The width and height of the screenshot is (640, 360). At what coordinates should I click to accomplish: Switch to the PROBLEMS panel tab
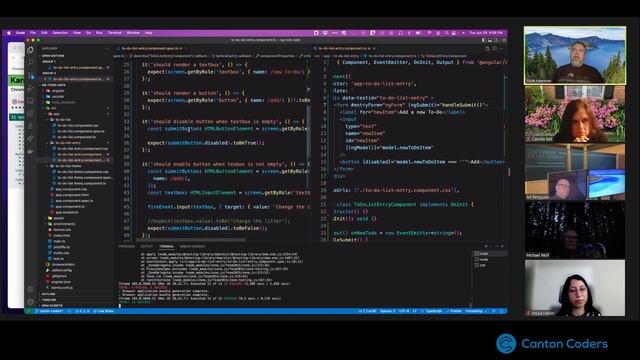pos(126,246)
